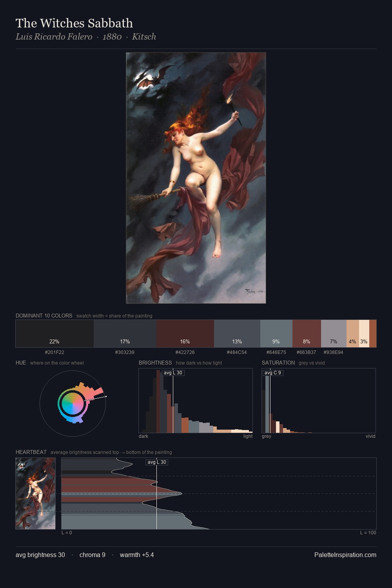Image resolution: width=392 pixels, height=588 pixels.
Task: Click the 'SATURATION' section heading
Action: (278, 363)
